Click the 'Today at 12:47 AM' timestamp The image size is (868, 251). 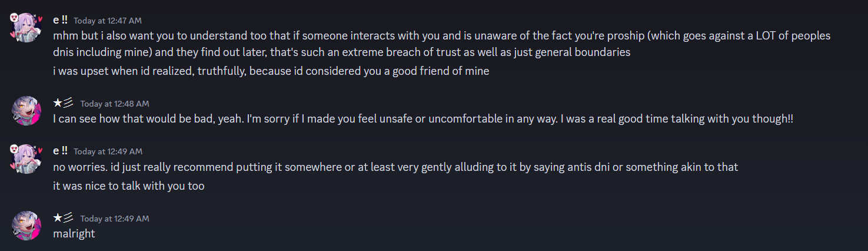click(x=108, y=21)
